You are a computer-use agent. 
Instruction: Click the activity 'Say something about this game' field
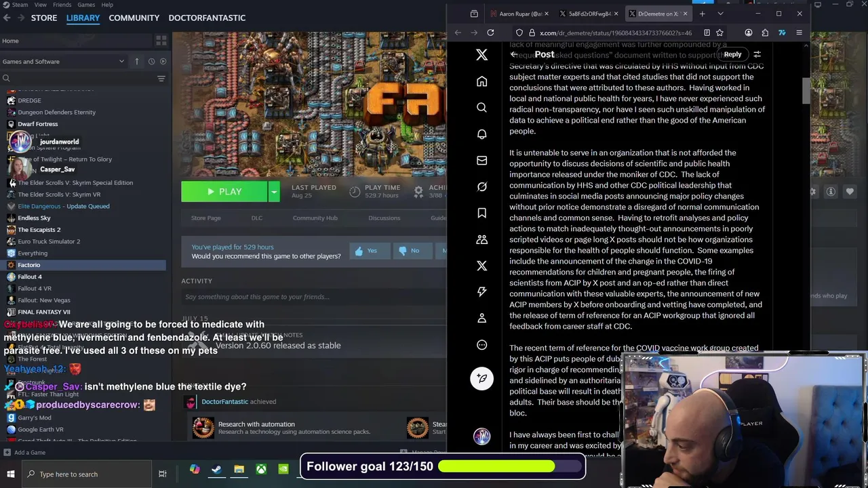pos(312,297)
